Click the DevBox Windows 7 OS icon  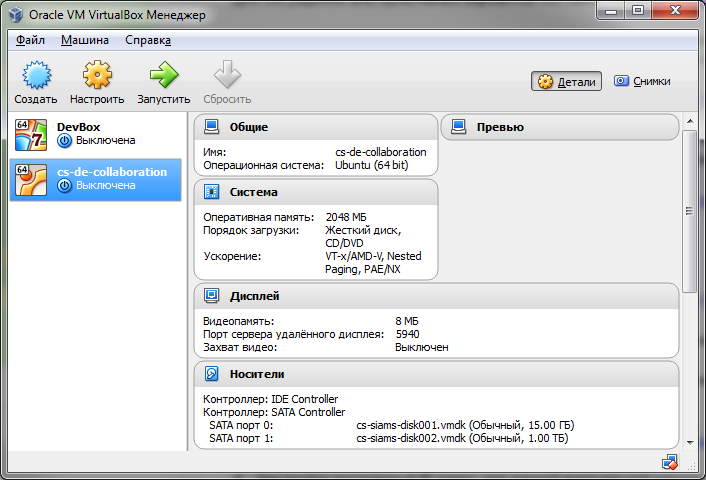(x=31, y=135)
